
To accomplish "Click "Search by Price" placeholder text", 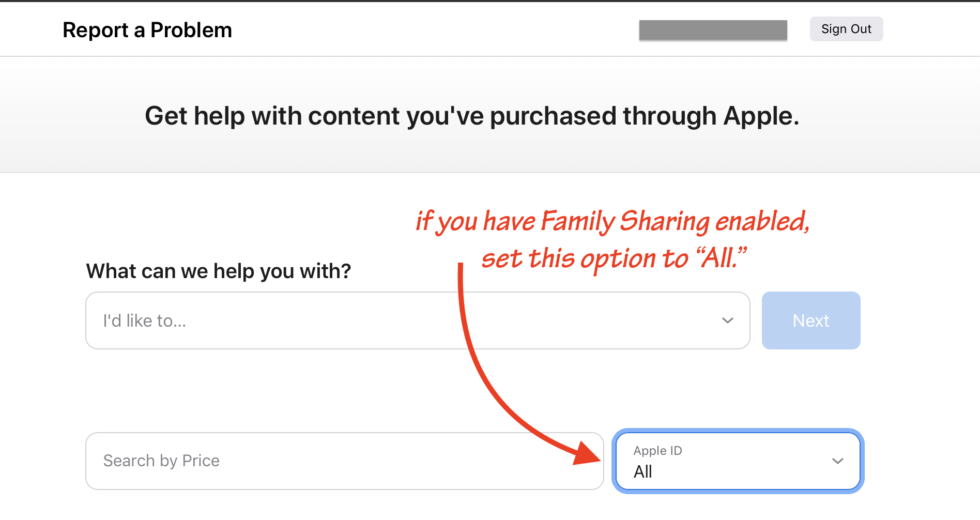I will tap(161, 461).
